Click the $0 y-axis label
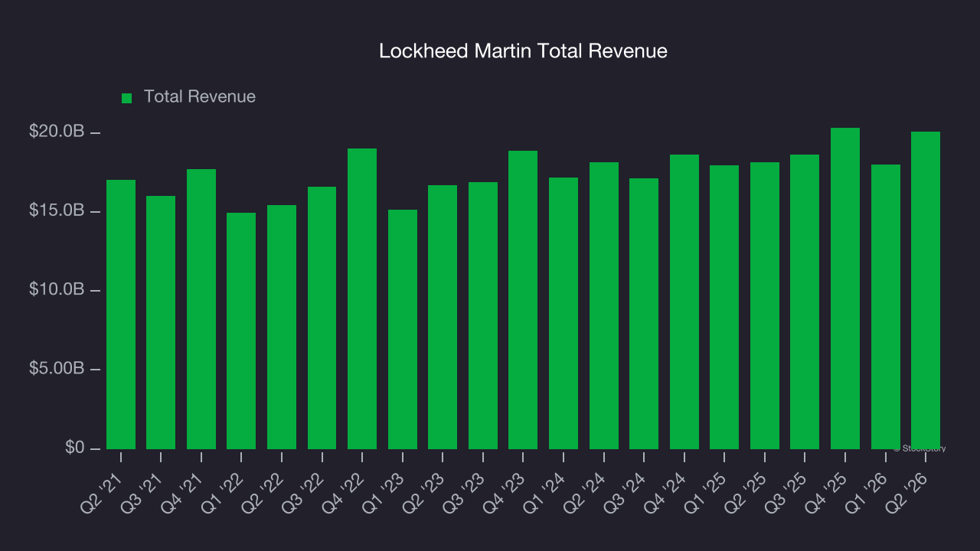This screenshot has width=980, height=551. [75, 447]
